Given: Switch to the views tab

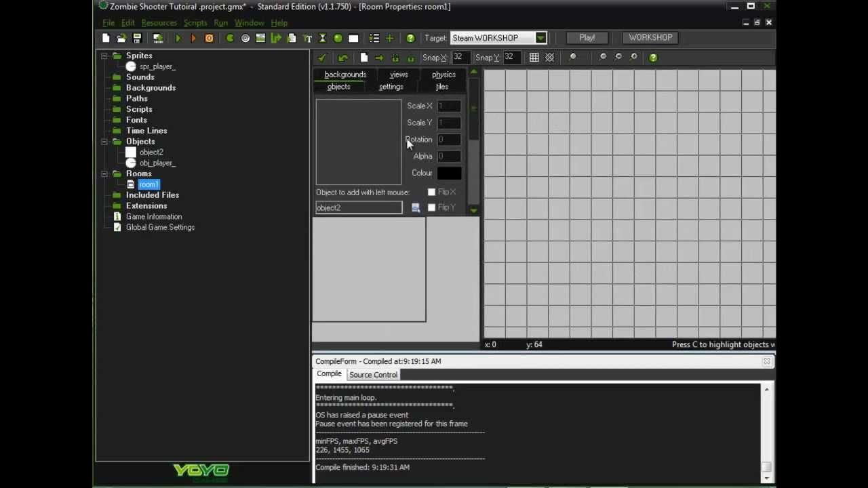Looking at the screenshot, I should pyautogui.click(x=399, y=75).
